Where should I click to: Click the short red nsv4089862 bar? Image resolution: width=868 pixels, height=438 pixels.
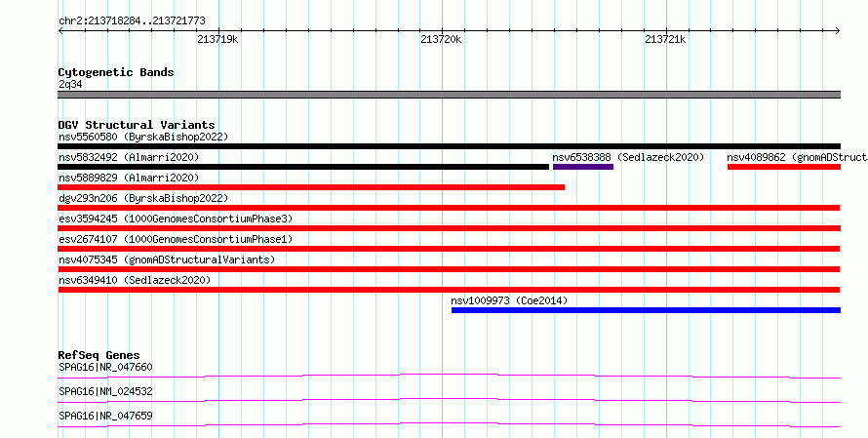point(784,167)
